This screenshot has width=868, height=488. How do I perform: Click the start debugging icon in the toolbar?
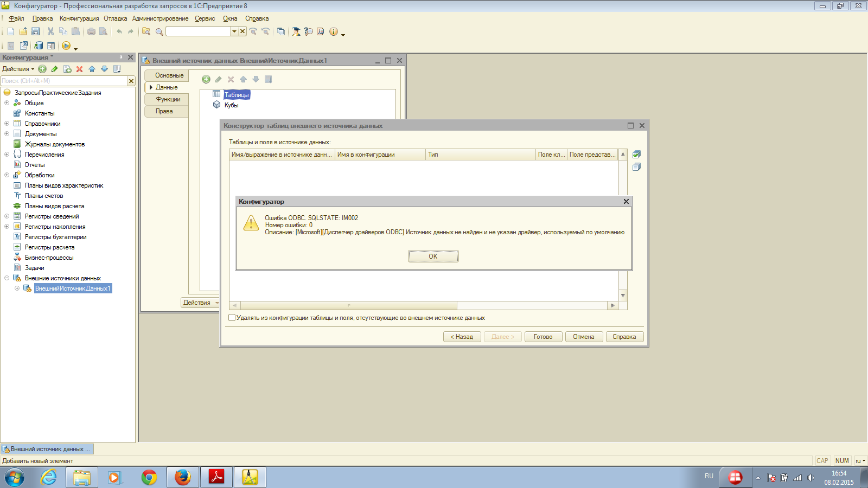tap(66, 46)
